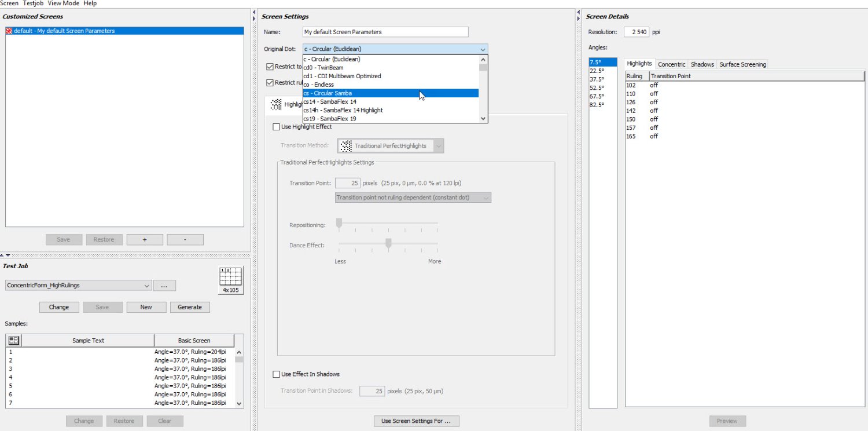This screenshot has width=868, height=431.
Task: Open the Surface Screening tab
Action: pos(743,64)
